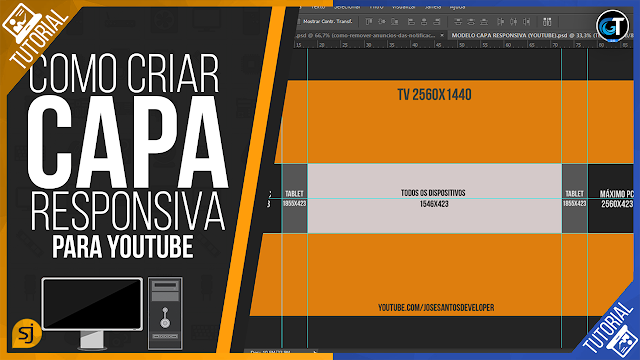
Task: Click the distribute horizontal centers icon
Action: click(x=514, y=22)
